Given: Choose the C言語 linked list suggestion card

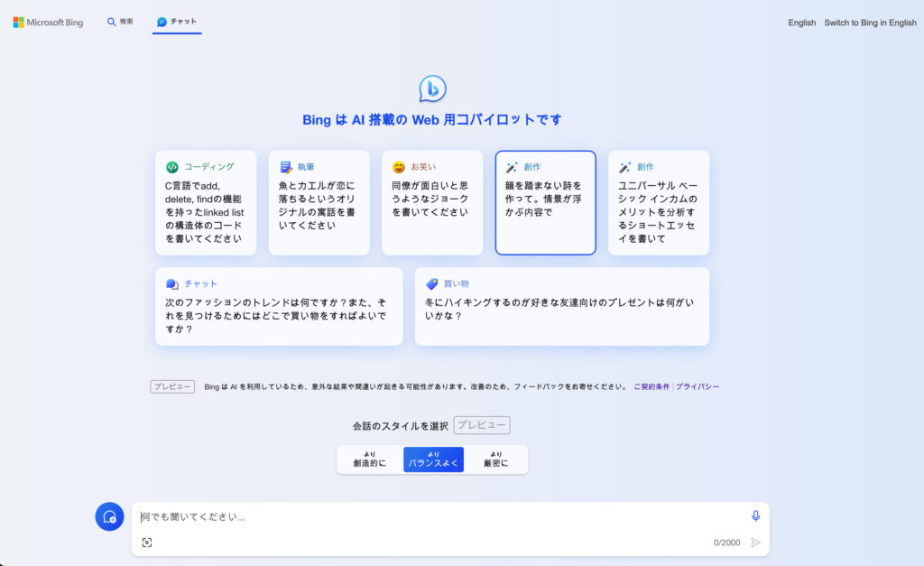Looking at the screenshot, I should point(206,203).
